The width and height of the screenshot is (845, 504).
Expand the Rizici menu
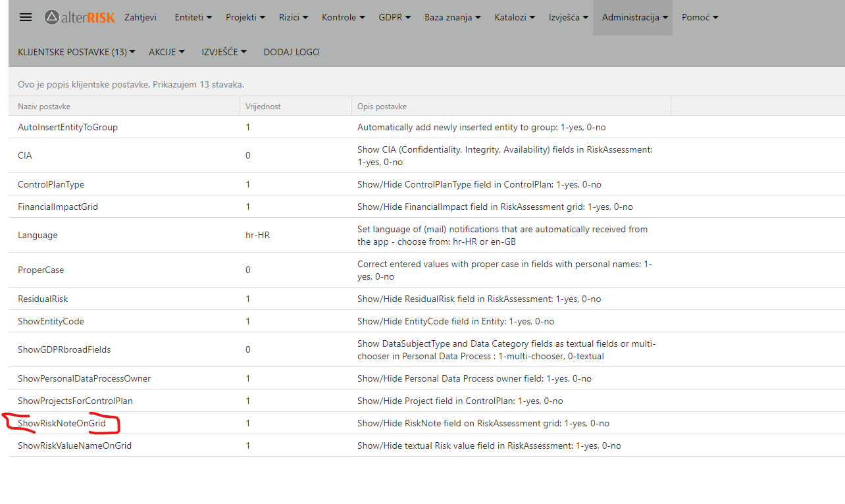(294, 17)
